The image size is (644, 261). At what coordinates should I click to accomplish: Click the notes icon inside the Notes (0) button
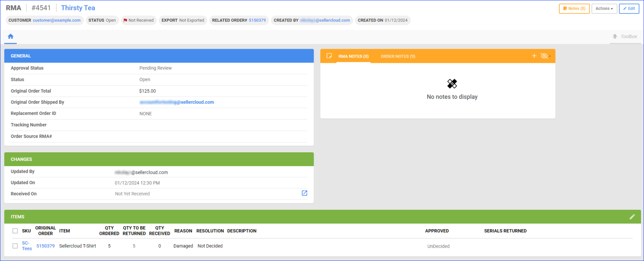[565, 8]
